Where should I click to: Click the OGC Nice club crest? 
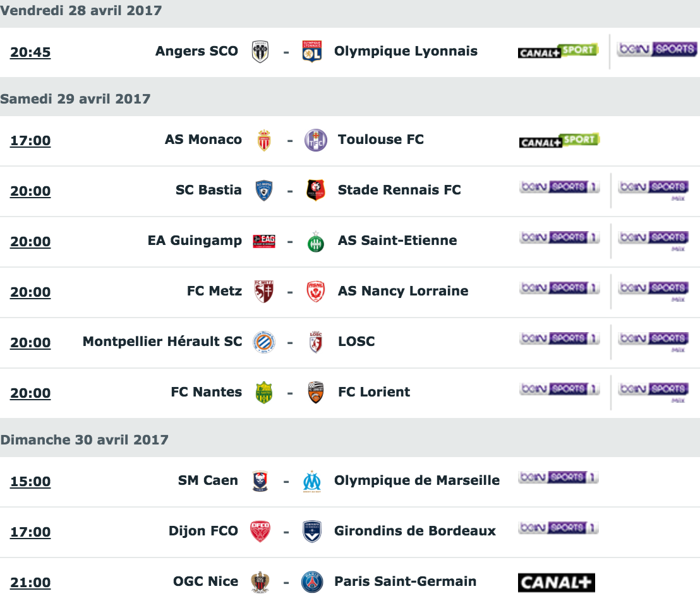coord(260,582)
